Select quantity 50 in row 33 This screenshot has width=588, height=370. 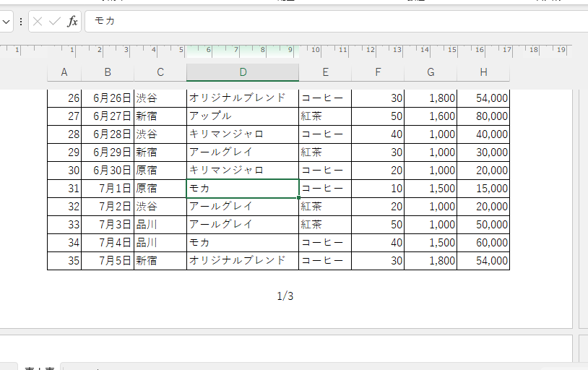[x=378, y=225]
